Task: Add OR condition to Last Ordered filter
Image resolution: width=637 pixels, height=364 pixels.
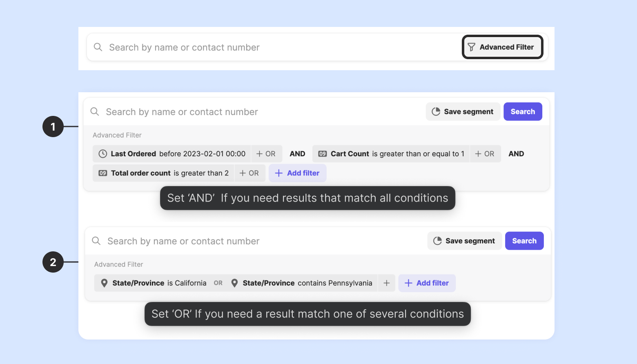Action: coord(266,154)
